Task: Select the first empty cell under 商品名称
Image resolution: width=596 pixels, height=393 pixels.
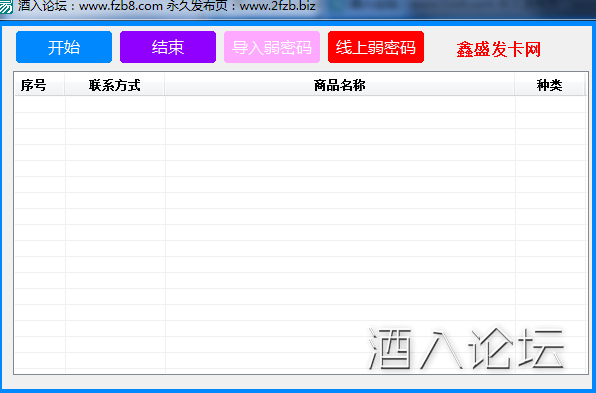Action: click(x=340, y=105)
